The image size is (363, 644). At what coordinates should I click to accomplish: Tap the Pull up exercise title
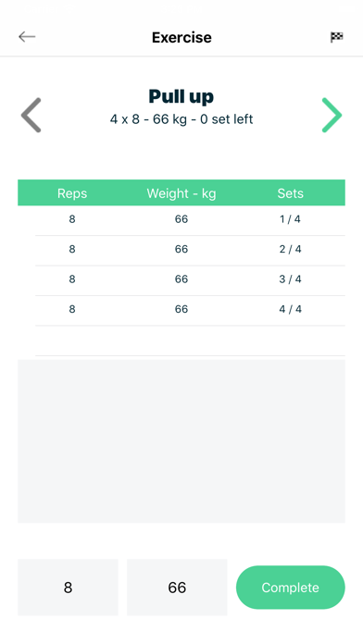[x=181, y=97]
